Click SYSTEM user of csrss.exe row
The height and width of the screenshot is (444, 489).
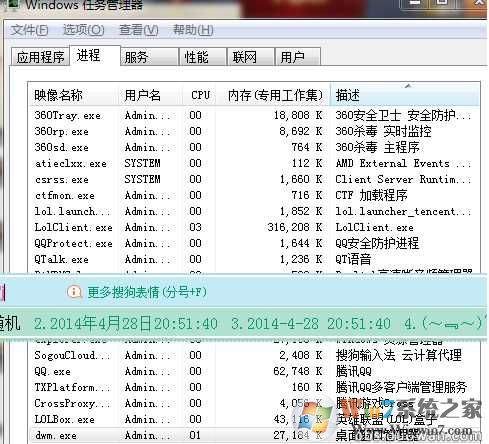(142, 179)
